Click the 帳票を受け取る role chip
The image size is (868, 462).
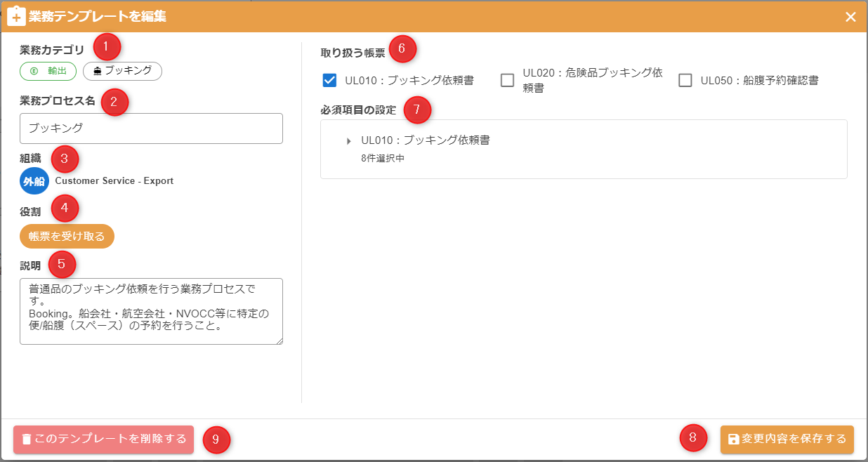coord(67,237)
